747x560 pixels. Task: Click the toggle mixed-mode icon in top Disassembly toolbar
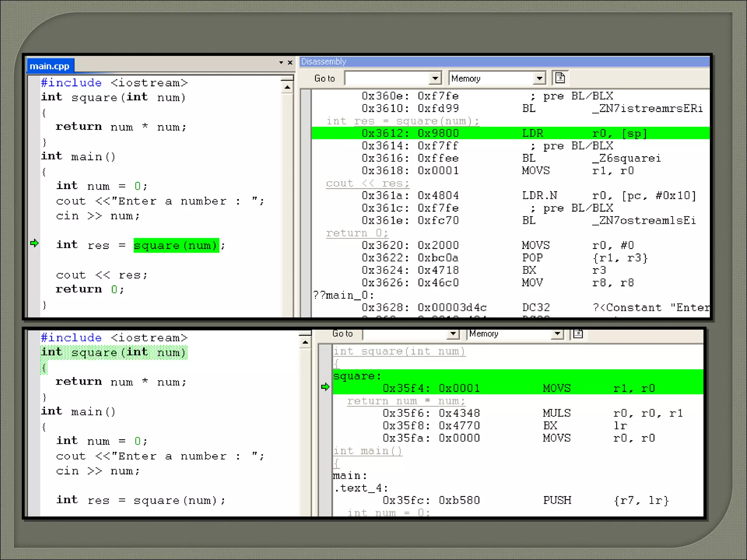pyautogui.click(x=560, y=78)
